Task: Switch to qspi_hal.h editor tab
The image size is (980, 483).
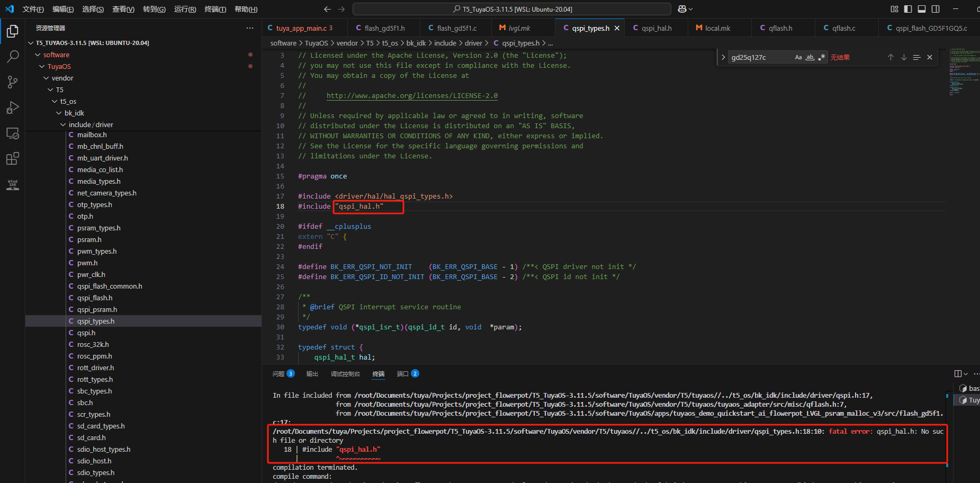Action: (x=657, y=28)
